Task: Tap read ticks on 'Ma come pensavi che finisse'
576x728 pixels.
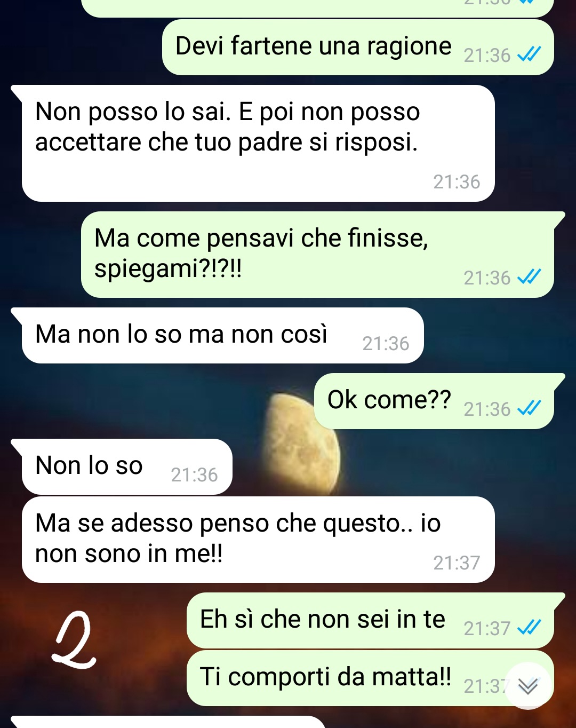Action: click(x=529, y=276)
